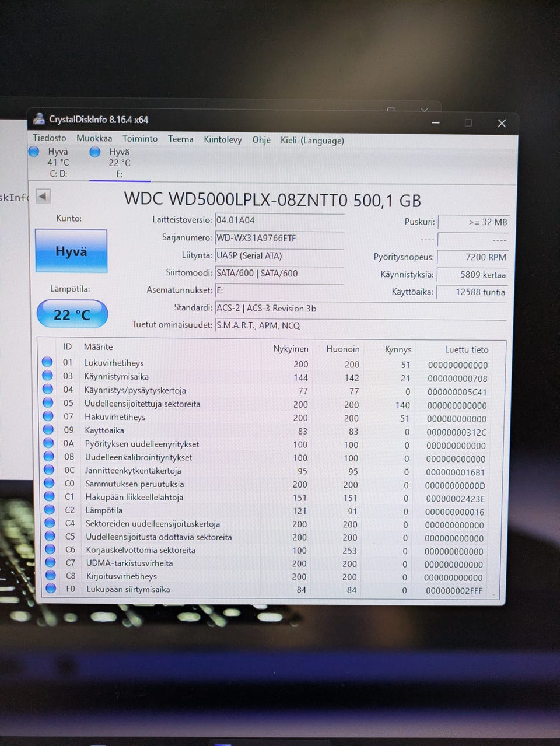Click the status icon for Uudelleensijoitusta odottavia sektoreita
This screenshot has width=560, height=746.
click(x=50, y=536)
